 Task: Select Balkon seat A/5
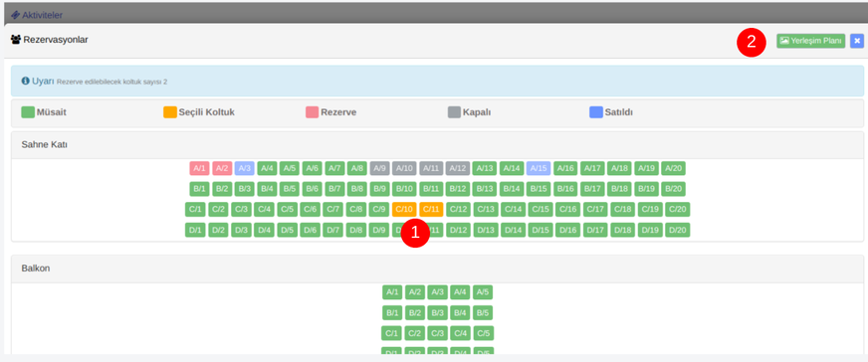(x=483, y=291)
